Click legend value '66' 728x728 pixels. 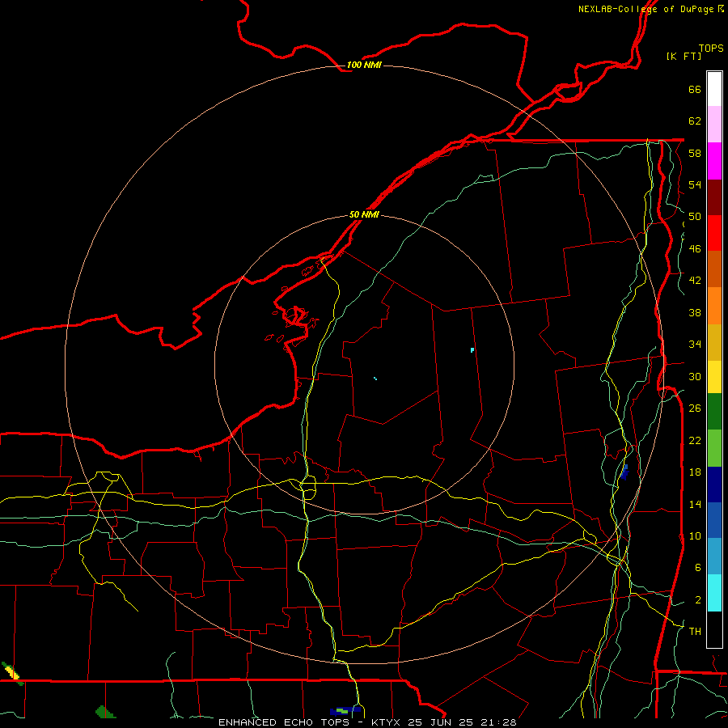(x=695, y=89)
